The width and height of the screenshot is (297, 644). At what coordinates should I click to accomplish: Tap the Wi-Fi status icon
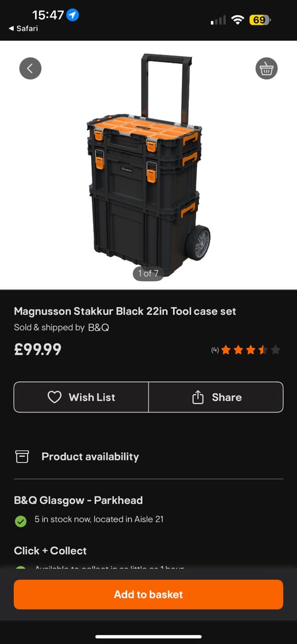[x=237, y=19]
